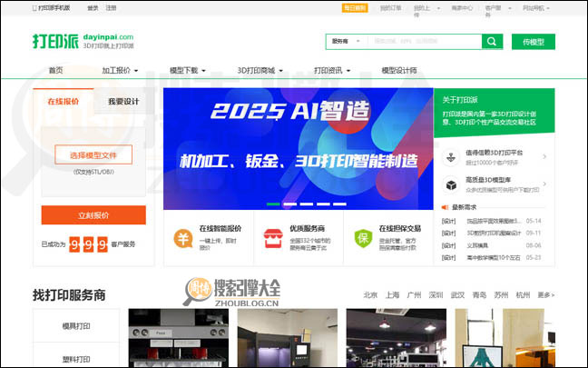
Task: Click the green shield 保 icon
Action: pos(363,238)
